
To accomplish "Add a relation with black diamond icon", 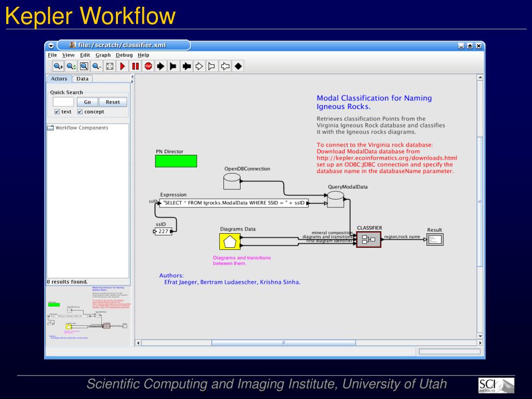I will pos(238,66).
